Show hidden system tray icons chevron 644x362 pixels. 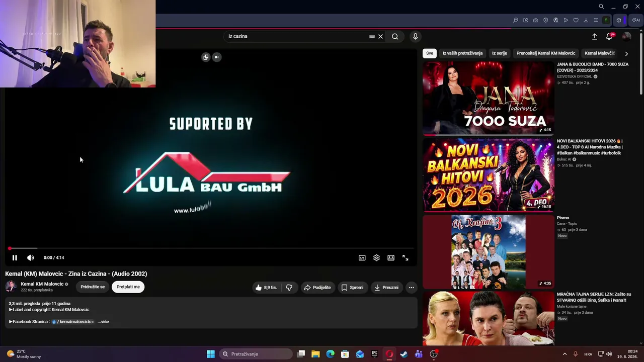coord(565,354)
